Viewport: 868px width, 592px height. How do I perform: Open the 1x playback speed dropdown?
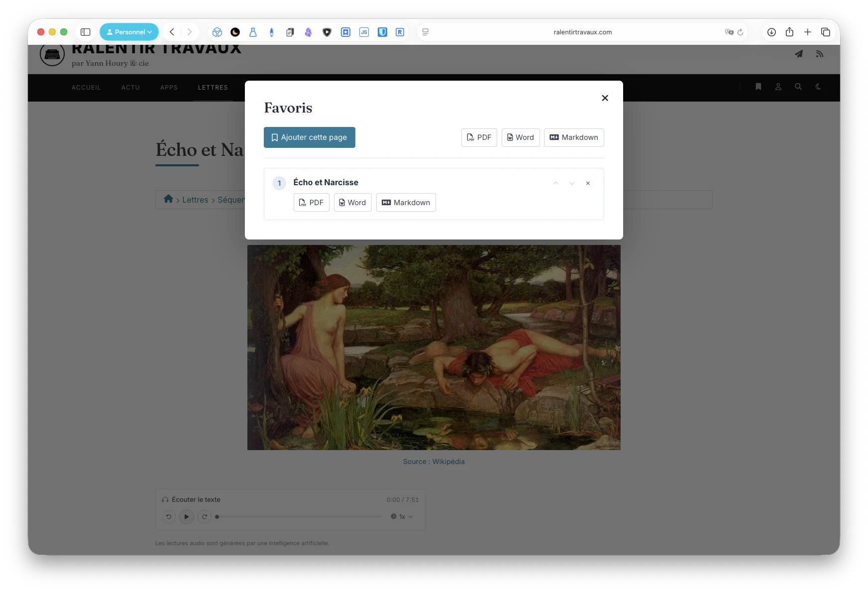click(402, 517)
